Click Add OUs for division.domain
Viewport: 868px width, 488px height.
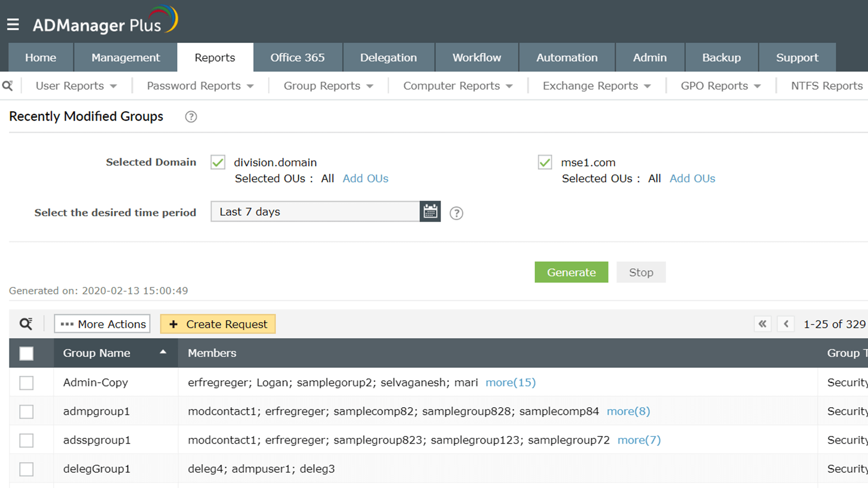[366, 178]
